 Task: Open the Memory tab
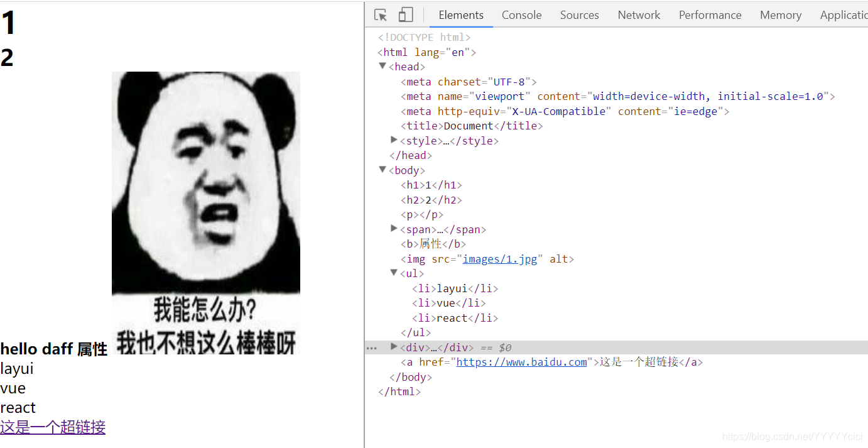(x=781, y=15)
